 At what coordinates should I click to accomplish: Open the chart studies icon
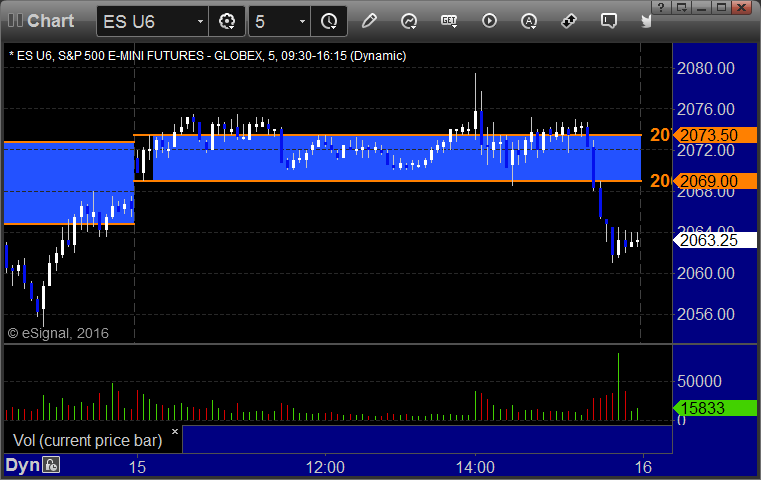[x=409, y=21]
